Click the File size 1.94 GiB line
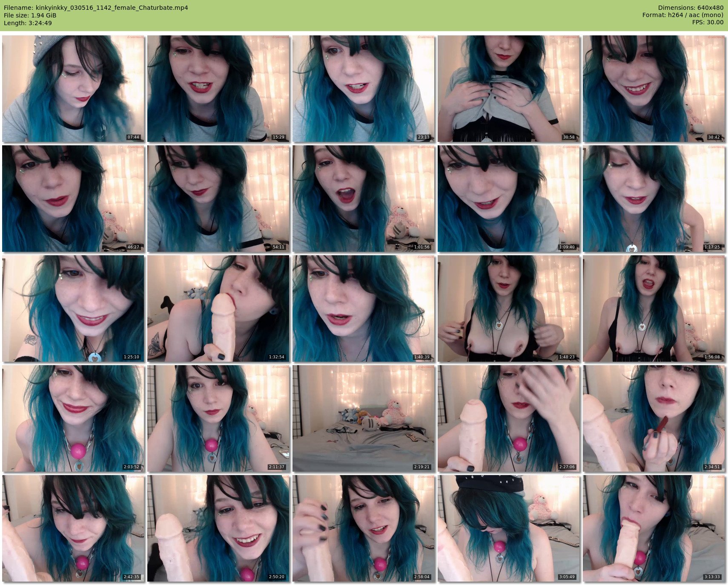The image size is (728, 585). [x=30, y=15]
